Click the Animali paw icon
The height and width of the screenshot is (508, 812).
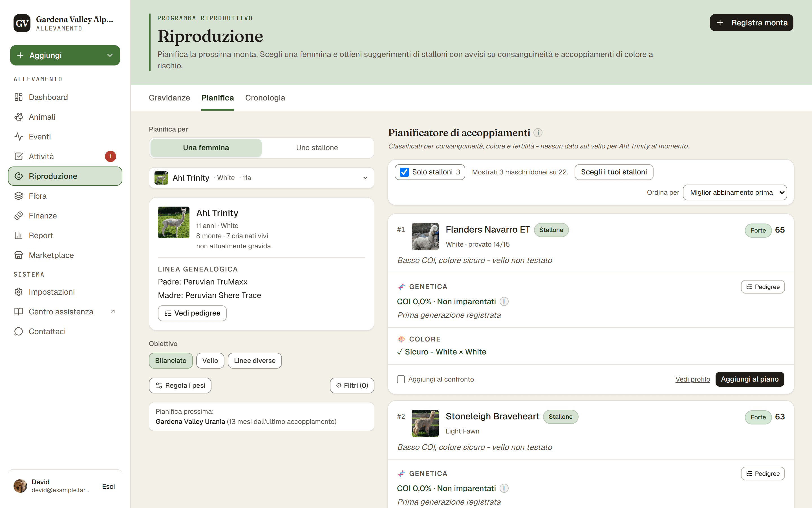click(x=18, y=117)
